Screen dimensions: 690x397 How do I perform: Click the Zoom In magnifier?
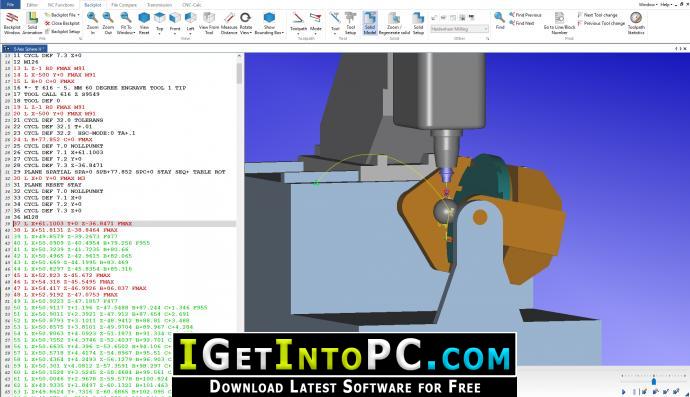(92, 23)
